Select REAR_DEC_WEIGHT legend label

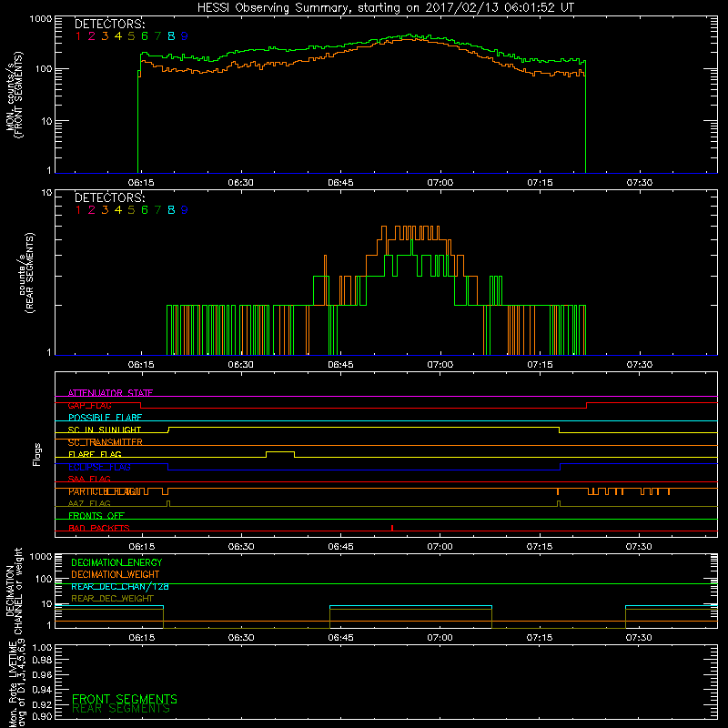(x=112, y=599)
